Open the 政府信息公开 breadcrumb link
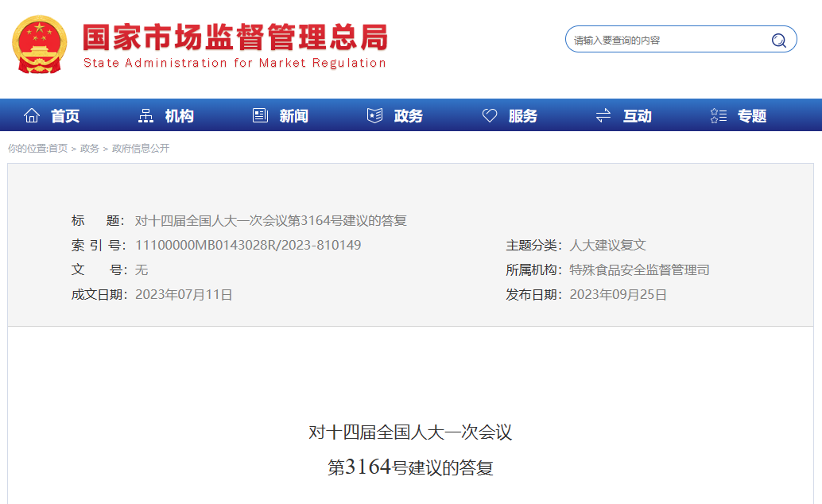This screenshot has height=504, width=822. click(x=141, y=149)
